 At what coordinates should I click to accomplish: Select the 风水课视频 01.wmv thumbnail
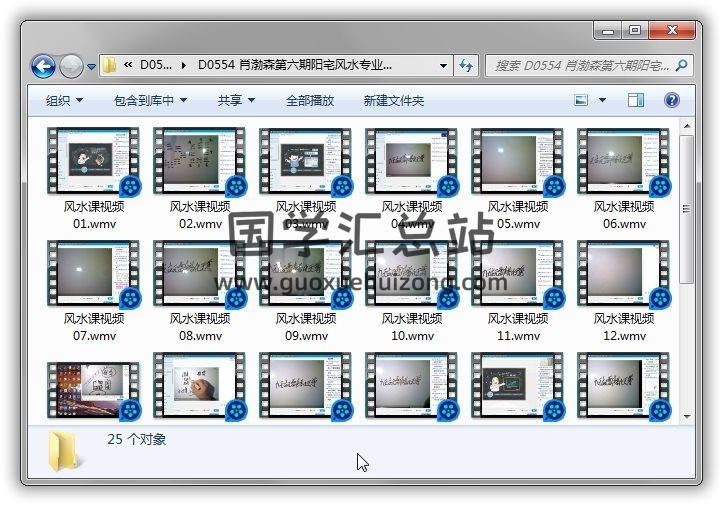tap(94, 162)
